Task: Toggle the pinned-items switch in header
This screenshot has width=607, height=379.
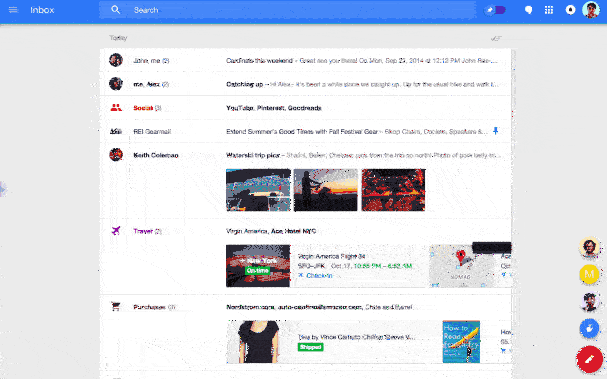Action: coord(495,10)
